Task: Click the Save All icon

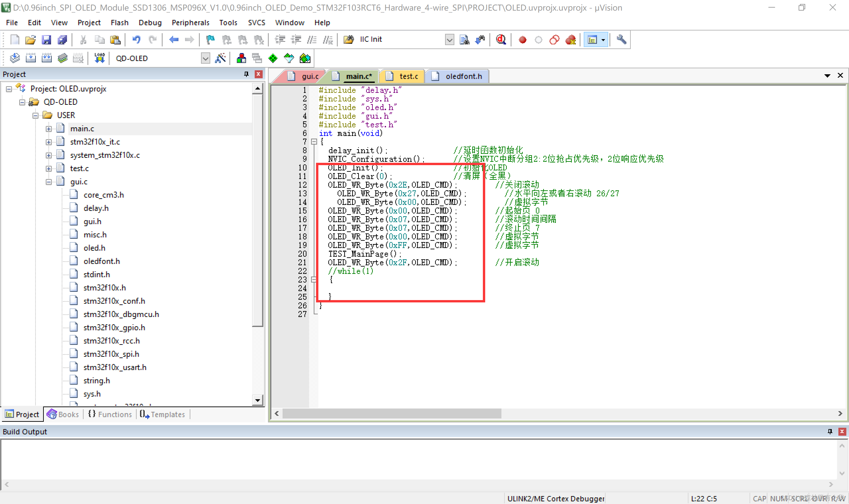Action: [62, 40]
